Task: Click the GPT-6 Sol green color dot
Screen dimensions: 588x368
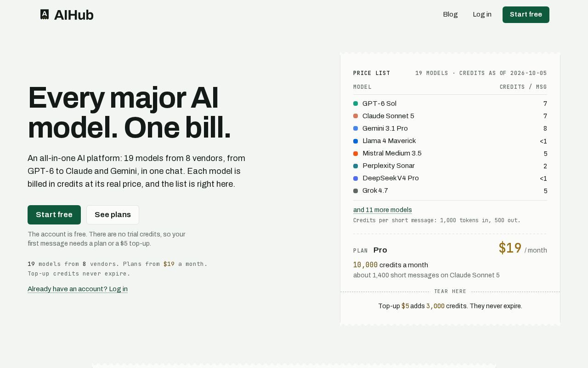Action: (x=356, y=103)
